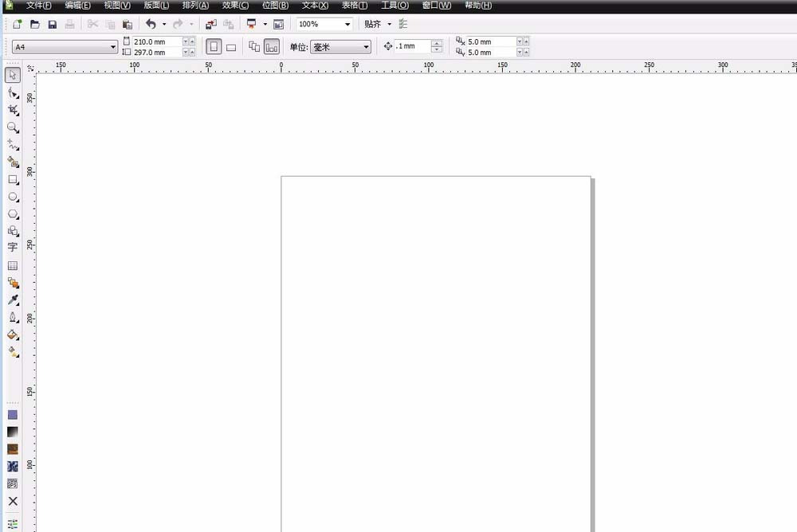Activate the Polygon tool
Screen dimensions: 797x532
point(13,214)
